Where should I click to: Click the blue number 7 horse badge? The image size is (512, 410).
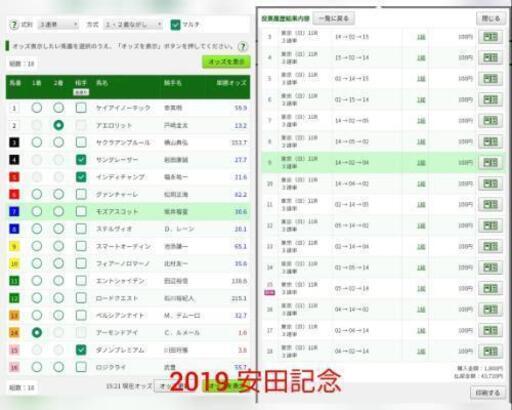pyautogui.click(x=14, y=211)
